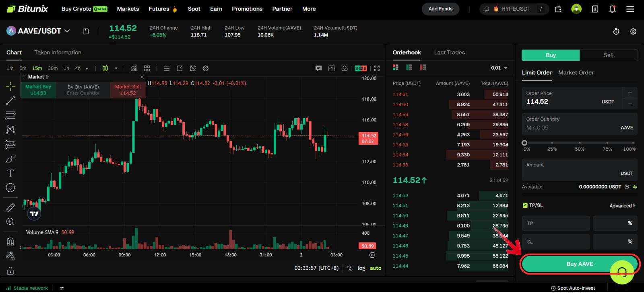Screen dimensions: 644x293
Task: Set quantity slider to 50%
Action: pyautogui.click(x=580, y=143)
